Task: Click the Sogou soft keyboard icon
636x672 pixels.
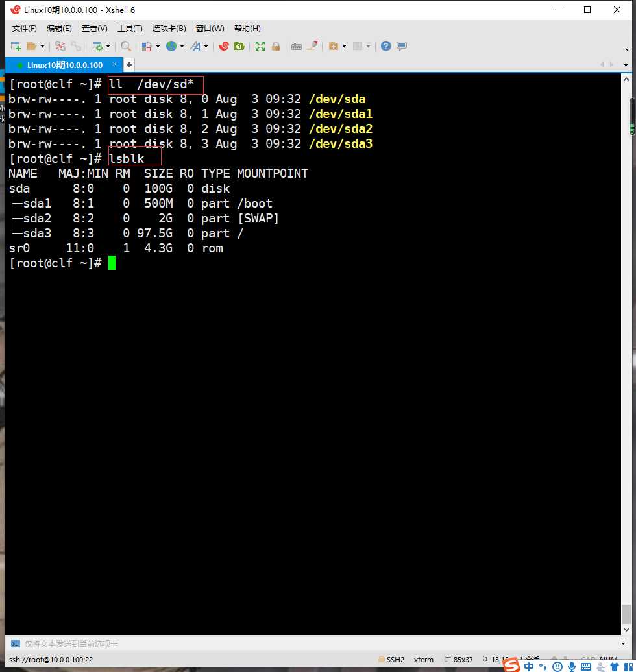Action: 586,667
